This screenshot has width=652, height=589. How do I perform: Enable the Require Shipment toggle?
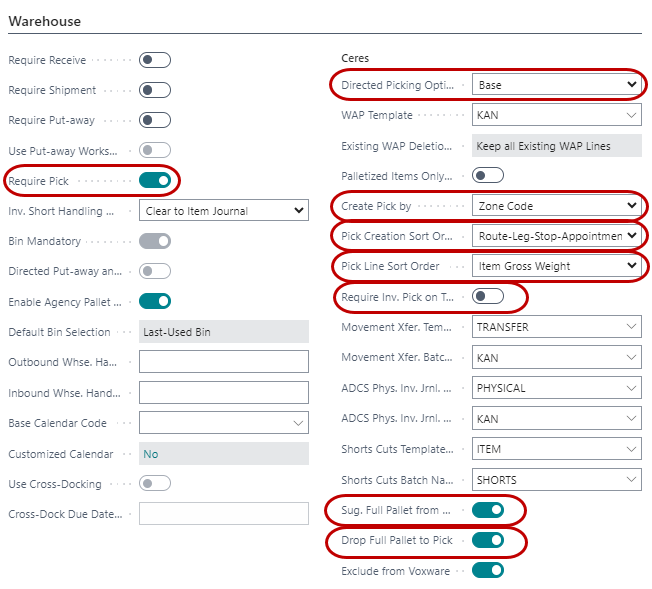pos(155,90)
